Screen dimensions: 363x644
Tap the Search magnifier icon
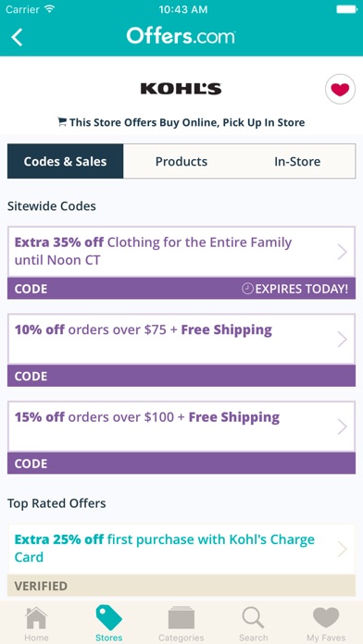(253, 618)
